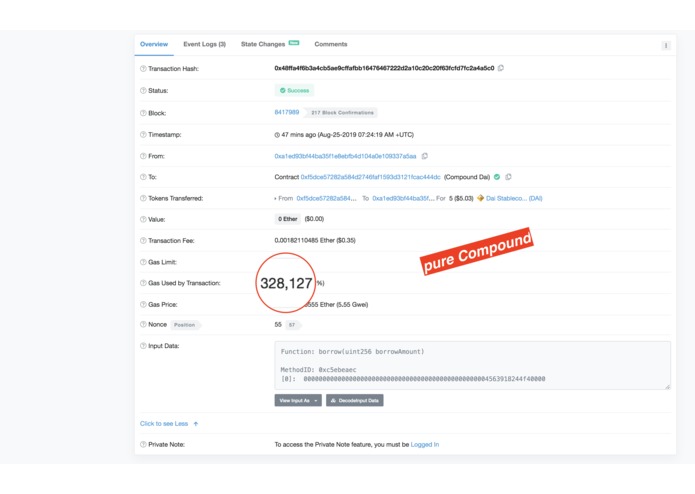695x494 pixels.
Task: Click the help icon beside Input Data
Action: point(143,346)
